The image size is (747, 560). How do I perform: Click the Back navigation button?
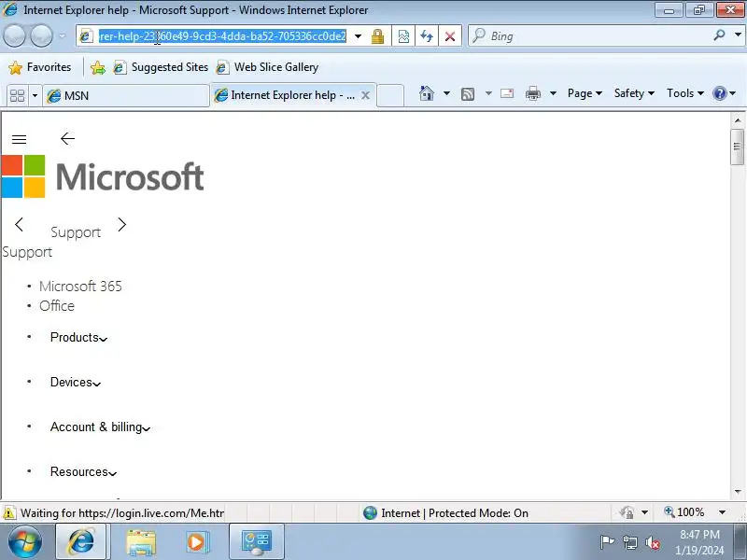tap(14, 35)
